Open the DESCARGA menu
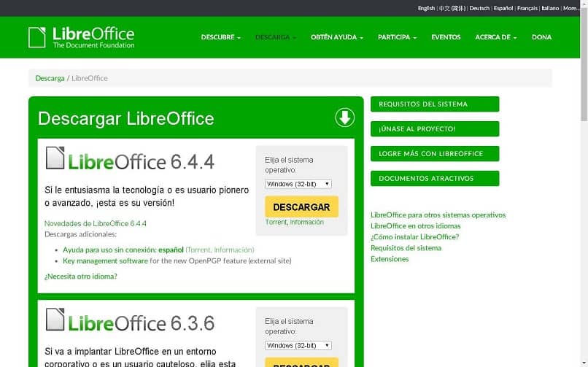 coord(276,37)
